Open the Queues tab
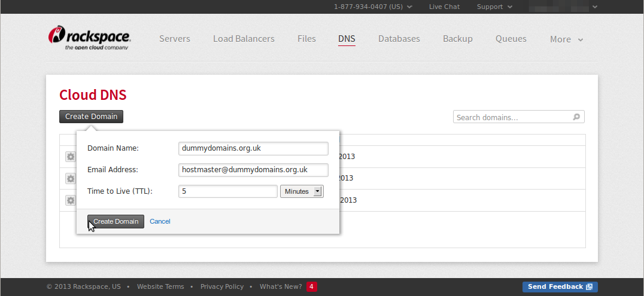The width and height of the screenshot is (644, 296). point(511,39)
